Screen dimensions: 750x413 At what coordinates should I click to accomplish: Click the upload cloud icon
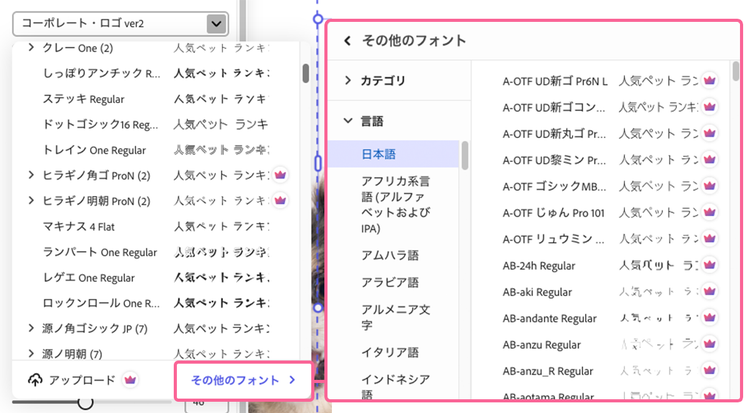[35, 380]
